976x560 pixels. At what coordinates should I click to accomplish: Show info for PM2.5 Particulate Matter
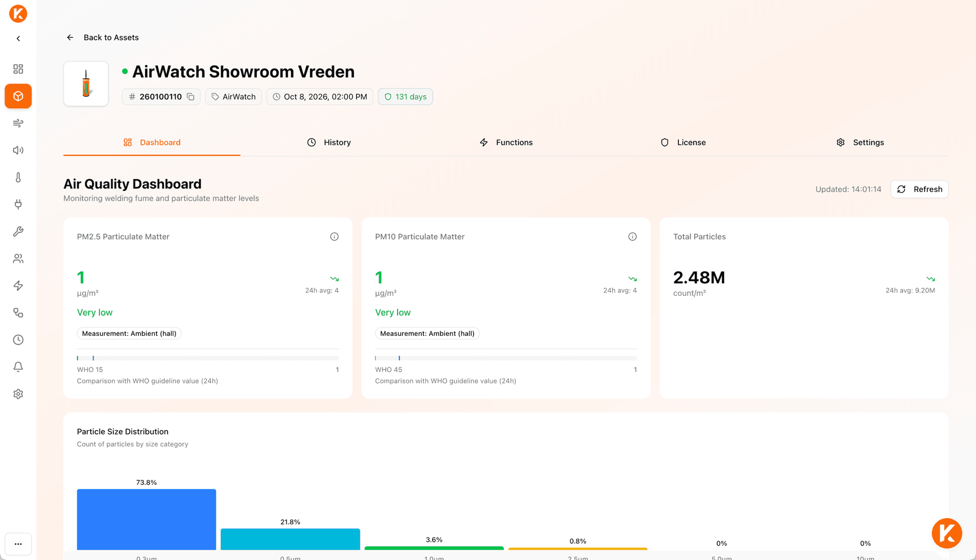tap(334, 237)
